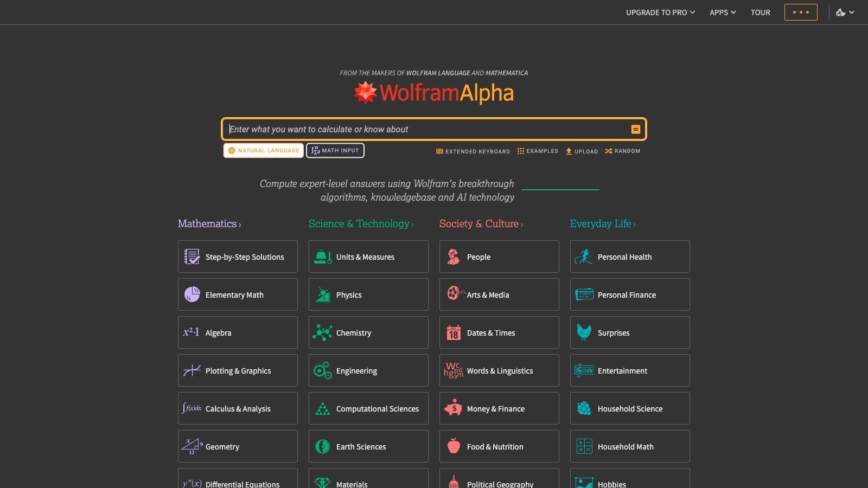Image resolution: width=868 pixels, height=488 pixels.
Task: Click the Household Math calculator icon
Action: click(x=584, y=446)
